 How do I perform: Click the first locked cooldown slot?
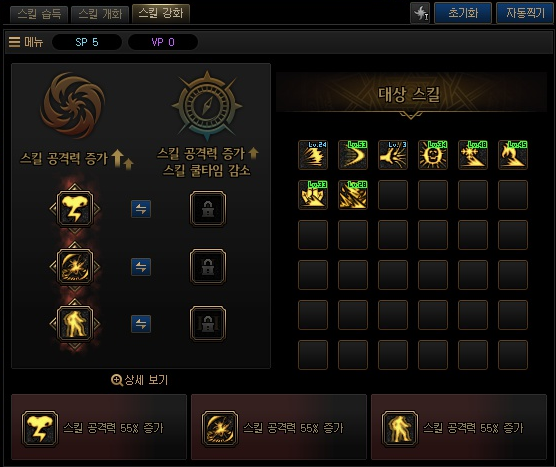point(208,209)
